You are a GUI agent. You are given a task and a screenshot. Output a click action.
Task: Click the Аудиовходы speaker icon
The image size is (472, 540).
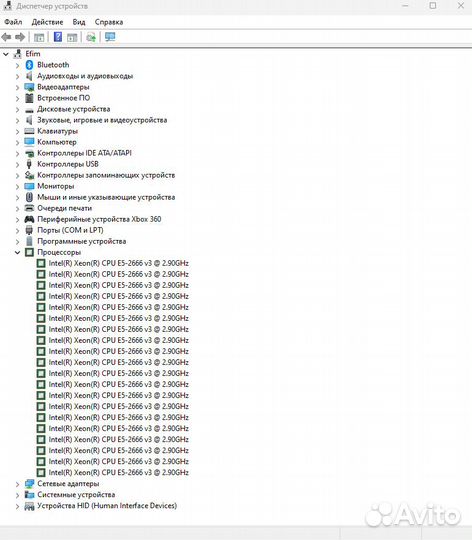click(x=29, y=76)
